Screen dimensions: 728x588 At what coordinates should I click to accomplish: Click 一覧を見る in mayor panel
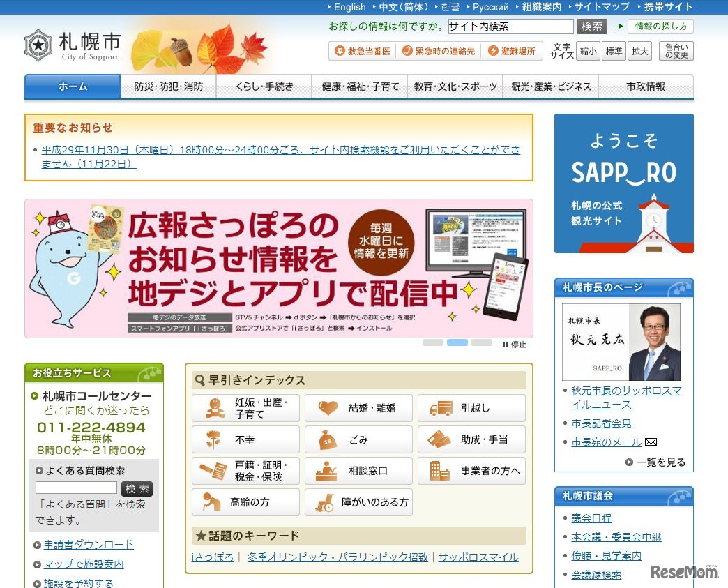[655, 462]
